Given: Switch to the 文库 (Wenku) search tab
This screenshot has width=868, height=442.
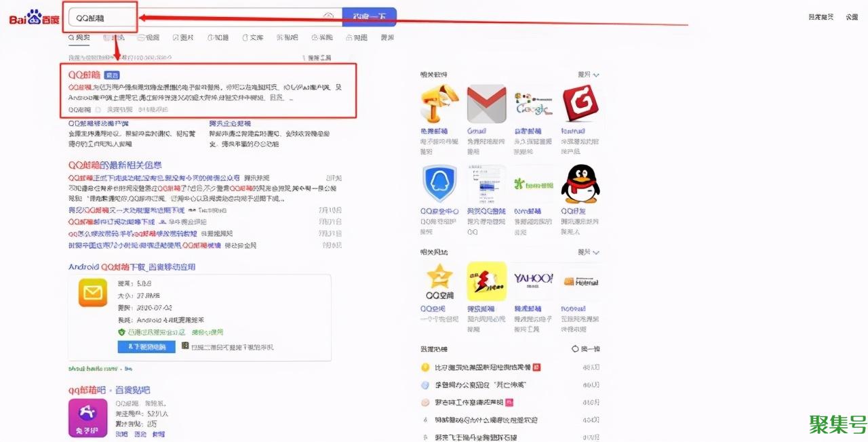Looking at the screenshot, I should click(x=252, y=38).
